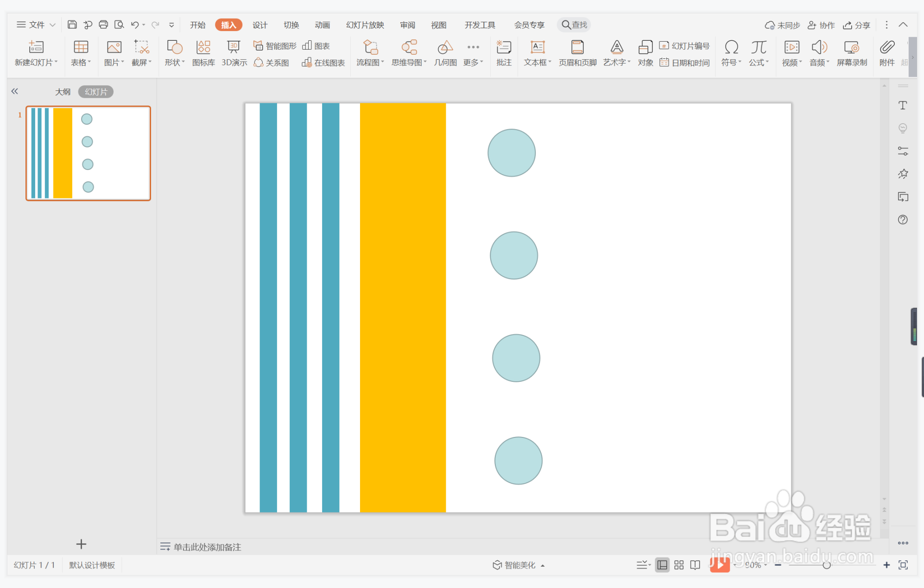This screenshot has width=924, height=588.
Task: Open 页眉和页脚 header footer settings
Action: tap(577, 53)
